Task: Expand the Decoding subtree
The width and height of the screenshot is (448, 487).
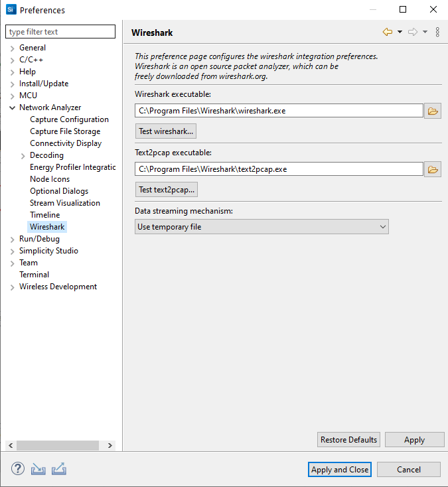Action: [x=23, y=156]
